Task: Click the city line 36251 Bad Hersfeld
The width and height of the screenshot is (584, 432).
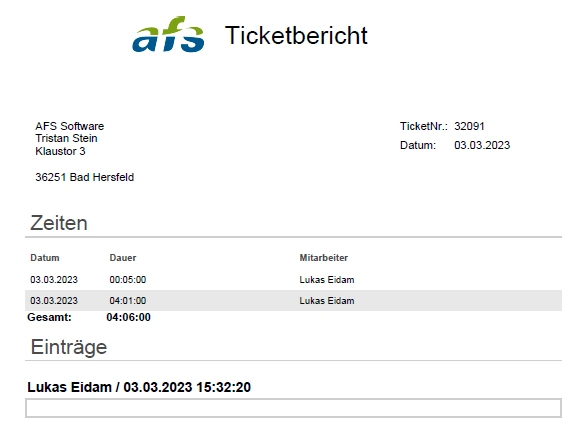Action: click(x=85, y=177)
